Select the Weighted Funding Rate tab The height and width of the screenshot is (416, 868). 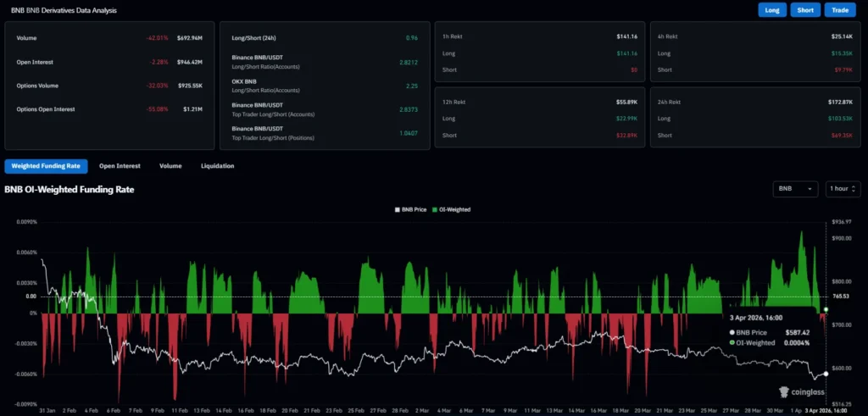tap(46, 166)
